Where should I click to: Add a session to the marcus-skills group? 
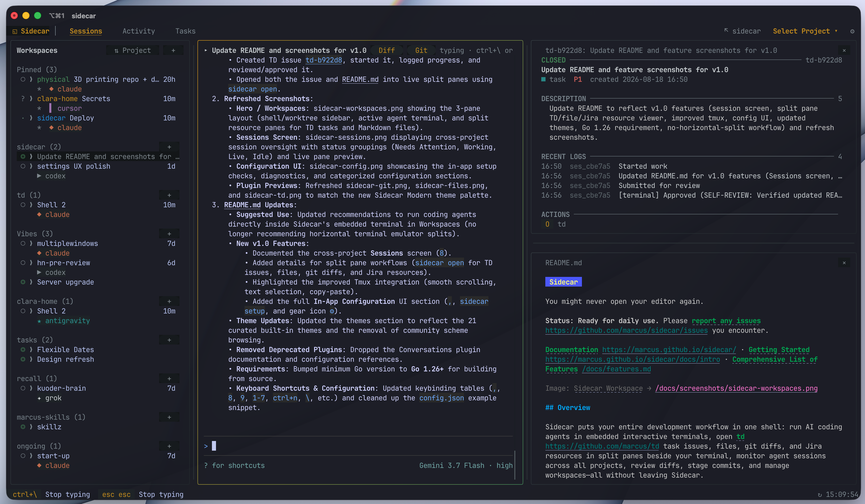tap(169, 417)
